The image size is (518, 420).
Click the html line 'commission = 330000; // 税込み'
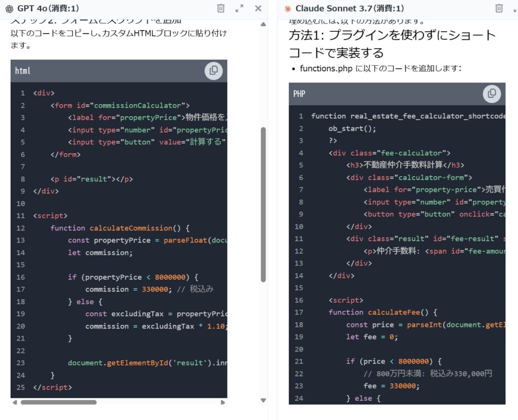149,289
